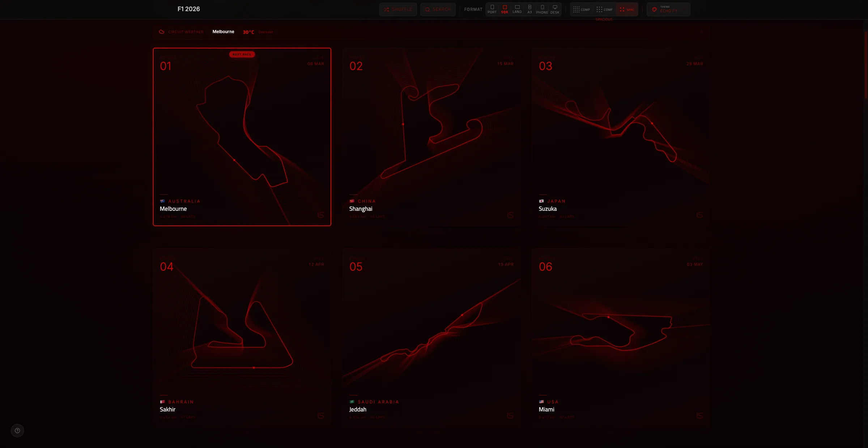Screen dimensions: 868x448
Task: Open the Shanghai round 02 card
Action: pos(431,137)
